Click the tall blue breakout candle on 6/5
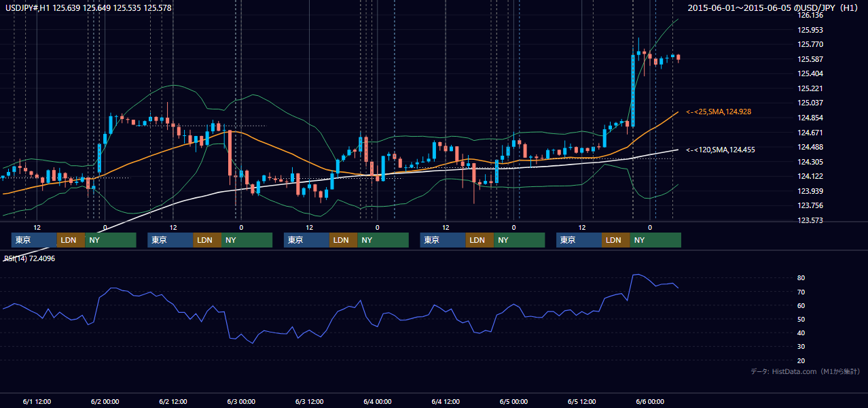Screen dimensions: 868x408 [633, 90]
